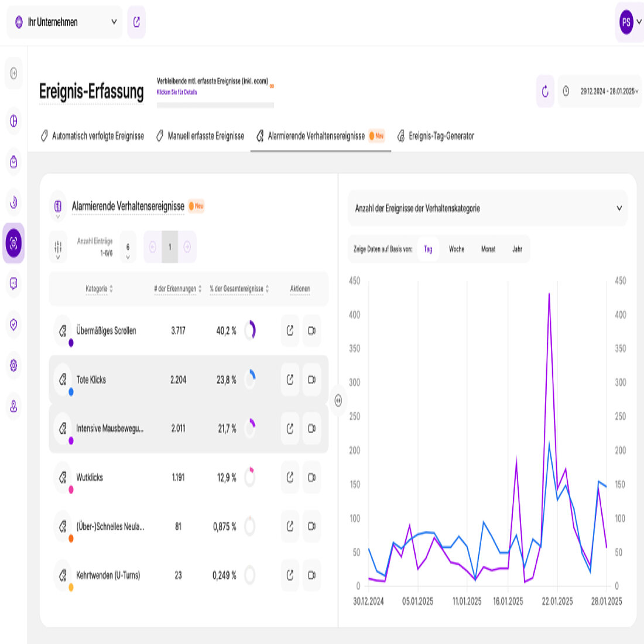644x644 pixels.
Task: Click the panel resize handle icon
Action: pyautogui.click(x=338, y=400)
